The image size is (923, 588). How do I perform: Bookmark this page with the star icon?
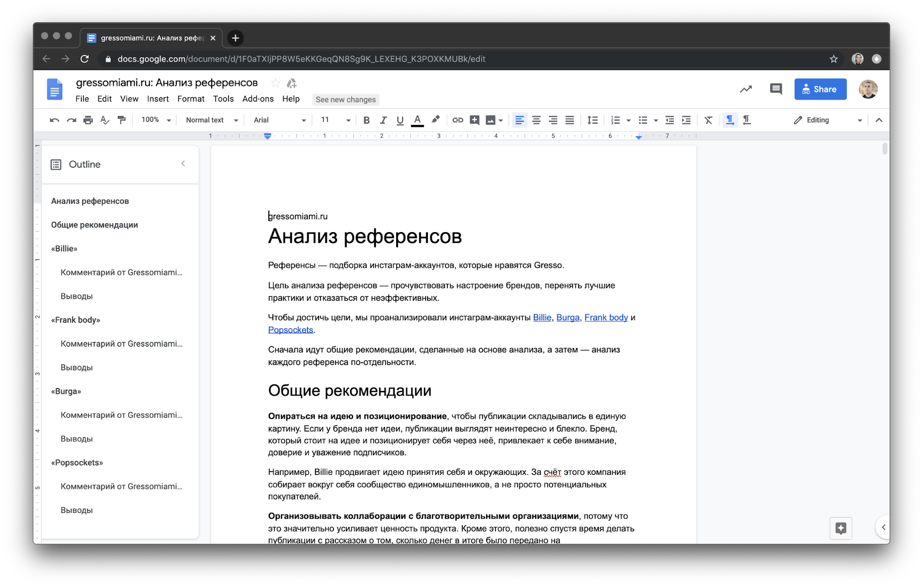[x=833, y=59]
